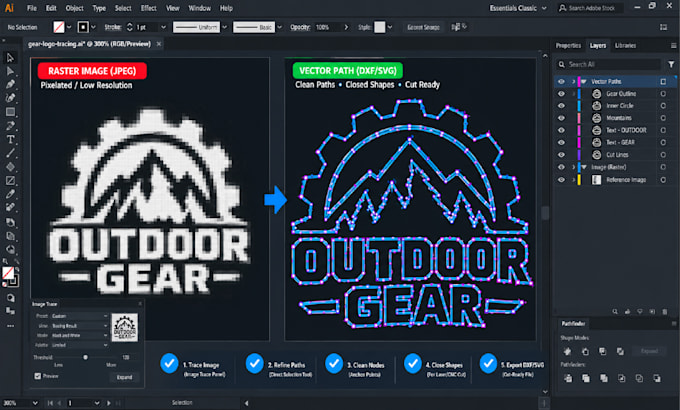Click the locate object magnifier in Layers panel
Image resolution: width=680 pixels, height=410 pixels.
[615, 312]
